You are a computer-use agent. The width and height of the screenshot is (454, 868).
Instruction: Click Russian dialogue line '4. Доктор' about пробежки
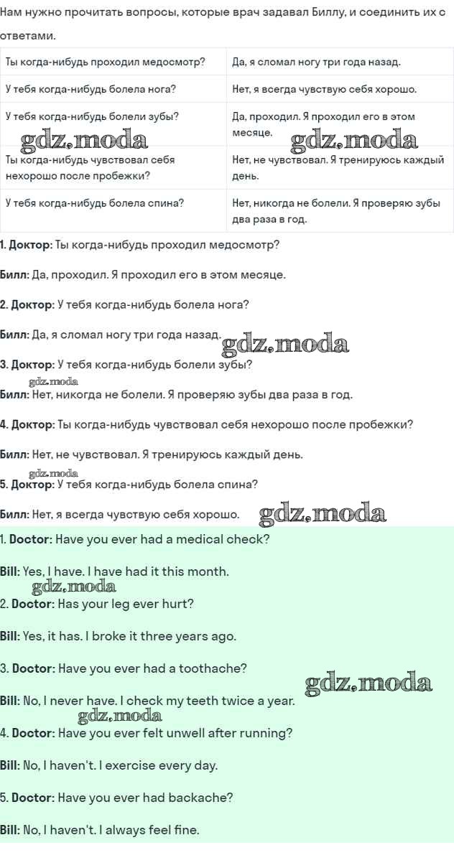coord(207,424)
